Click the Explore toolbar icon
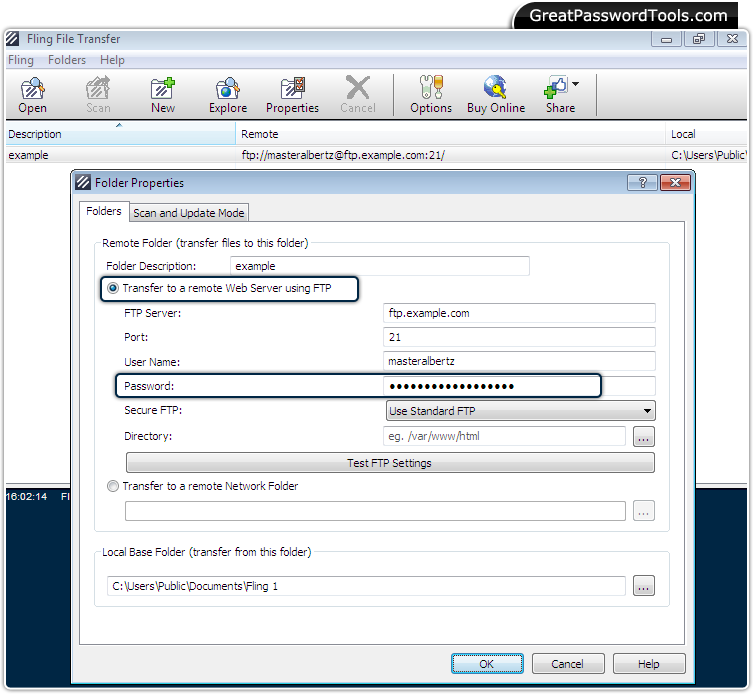Image resolution: width=753 pixels, height=694 pixels. click(228, 95)
